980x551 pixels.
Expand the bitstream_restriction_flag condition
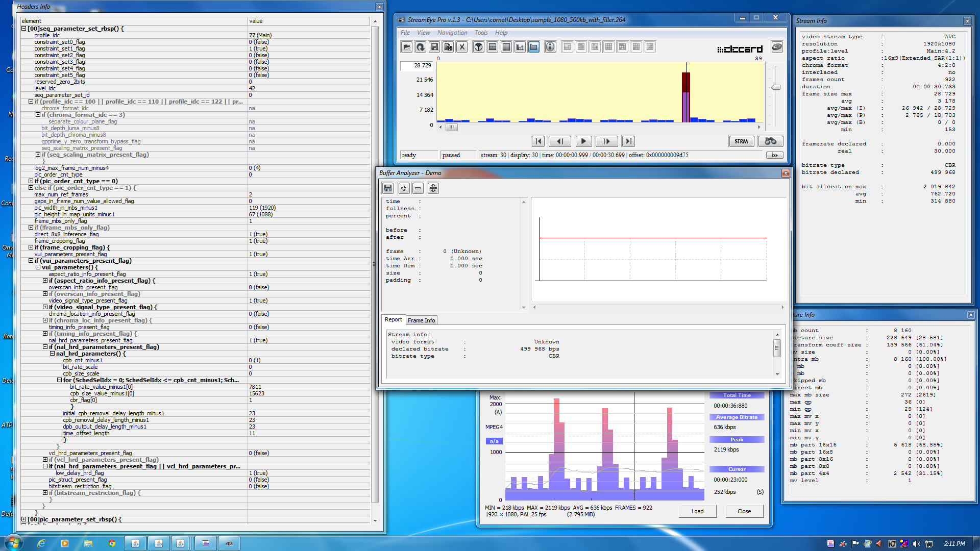click(x=45, y=493)
